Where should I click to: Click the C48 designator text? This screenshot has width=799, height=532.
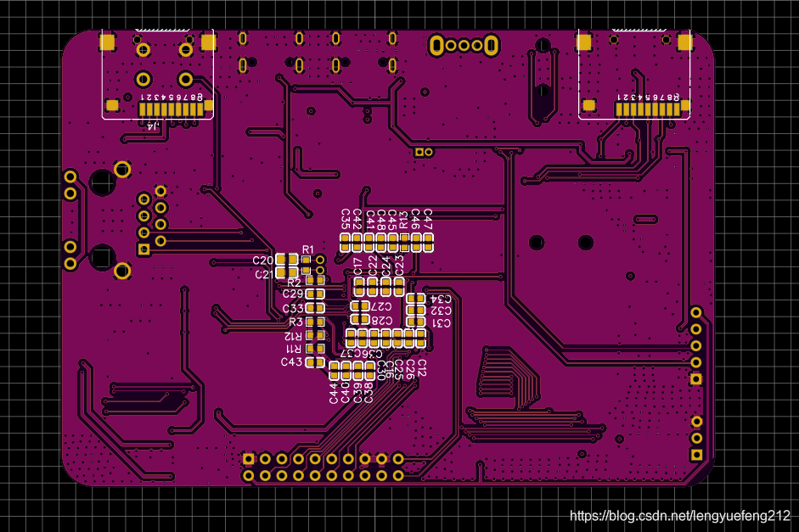tap(380, 219)
